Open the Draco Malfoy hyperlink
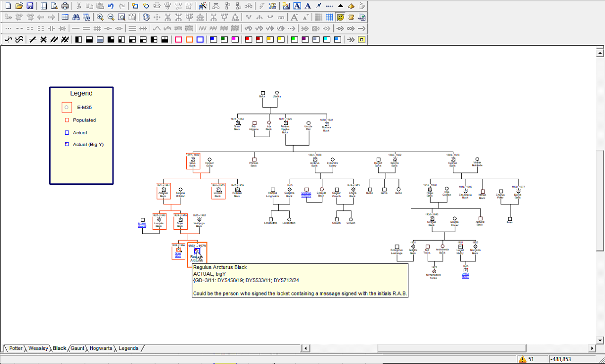This screenshot has height=364, width=605. [x=465, y=276]
